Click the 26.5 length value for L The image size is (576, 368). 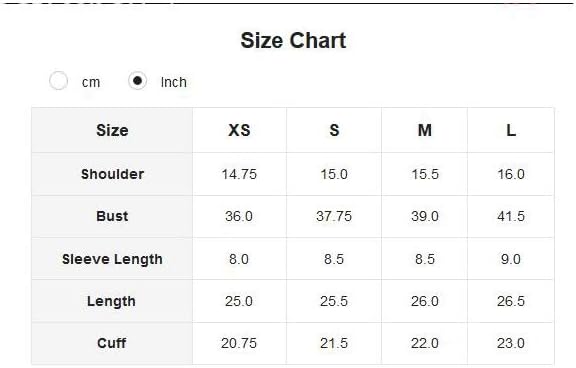coord(511,302)
